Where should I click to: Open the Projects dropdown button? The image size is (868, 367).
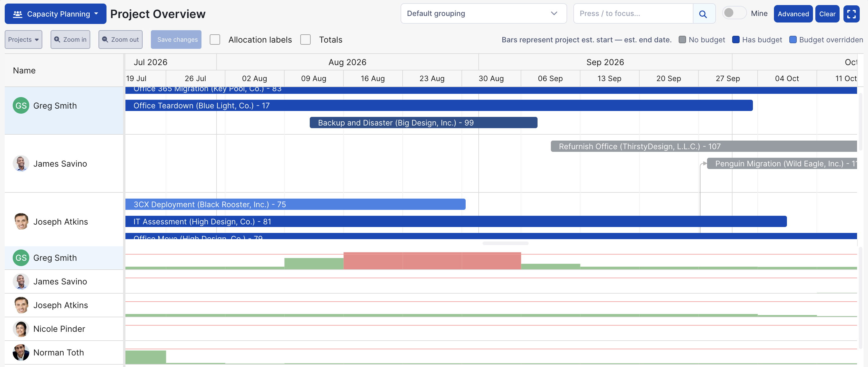pyautogui.click(x=23, y=39)
